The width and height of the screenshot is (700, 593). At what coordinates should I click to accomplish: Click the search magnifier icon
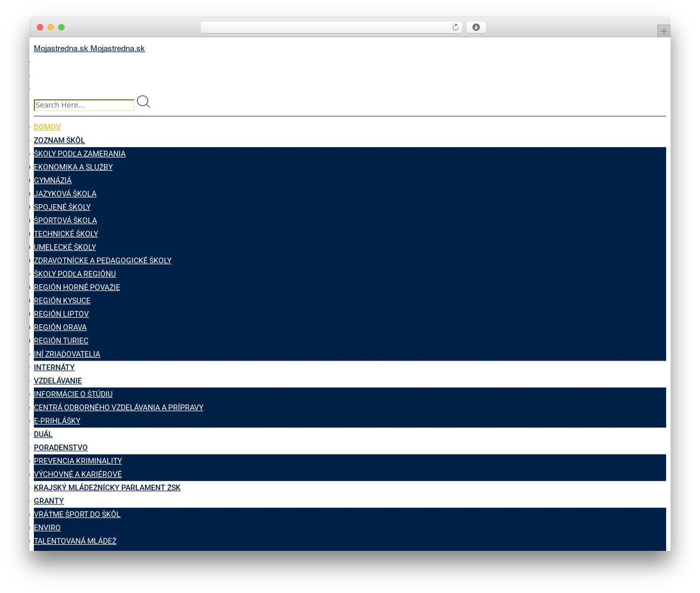(143, 102)
